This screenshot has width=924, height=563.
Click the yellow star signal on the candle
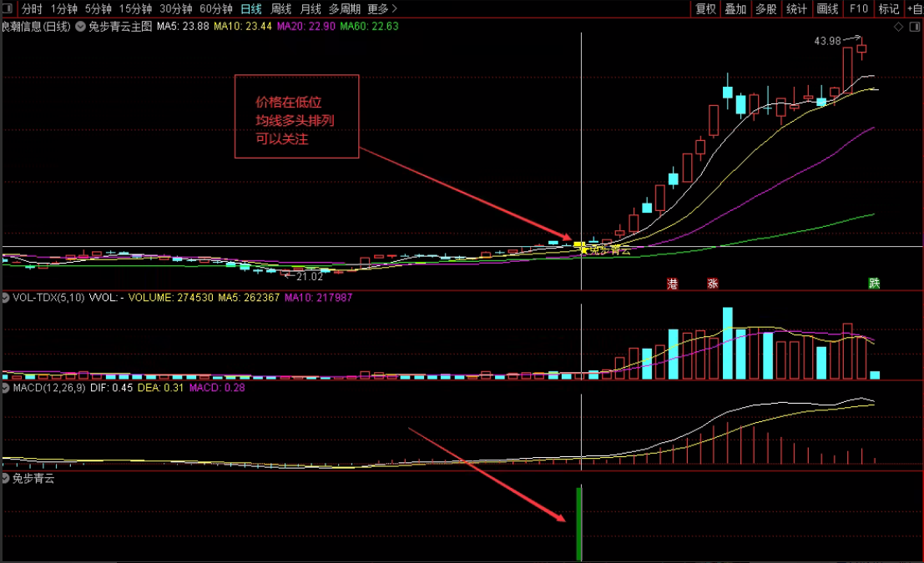(584, 250)
